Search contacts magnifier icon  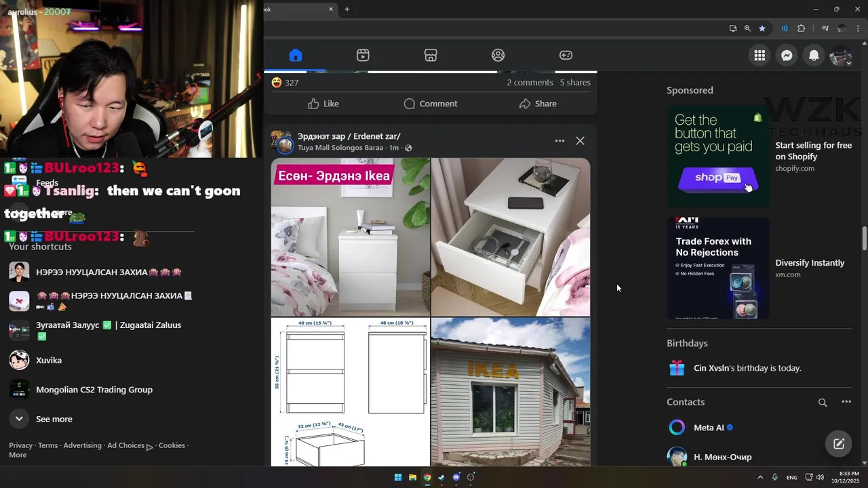tap(823, 403)
